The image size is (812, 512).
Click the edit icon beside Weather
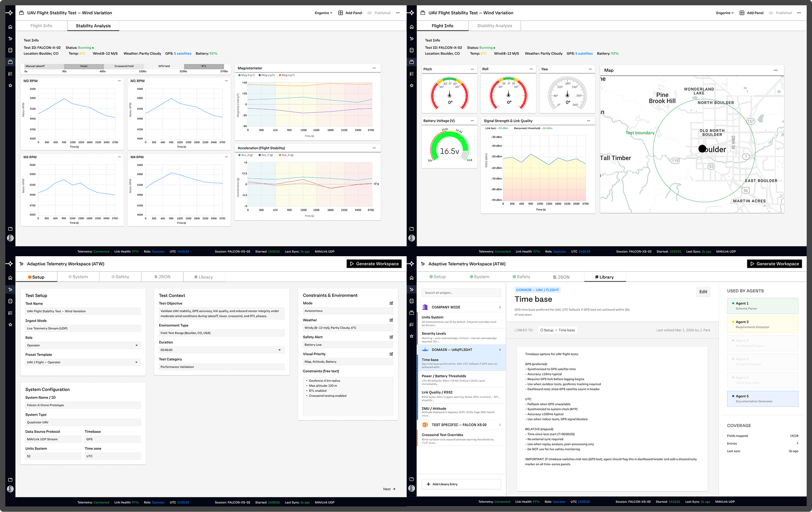click(391, 320)
